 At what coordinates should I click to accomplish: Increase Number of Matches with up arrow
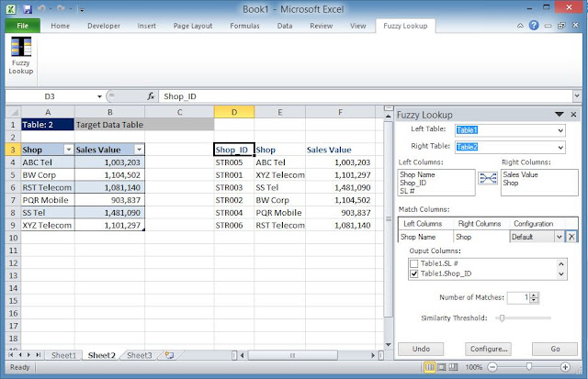pos(535,295)
